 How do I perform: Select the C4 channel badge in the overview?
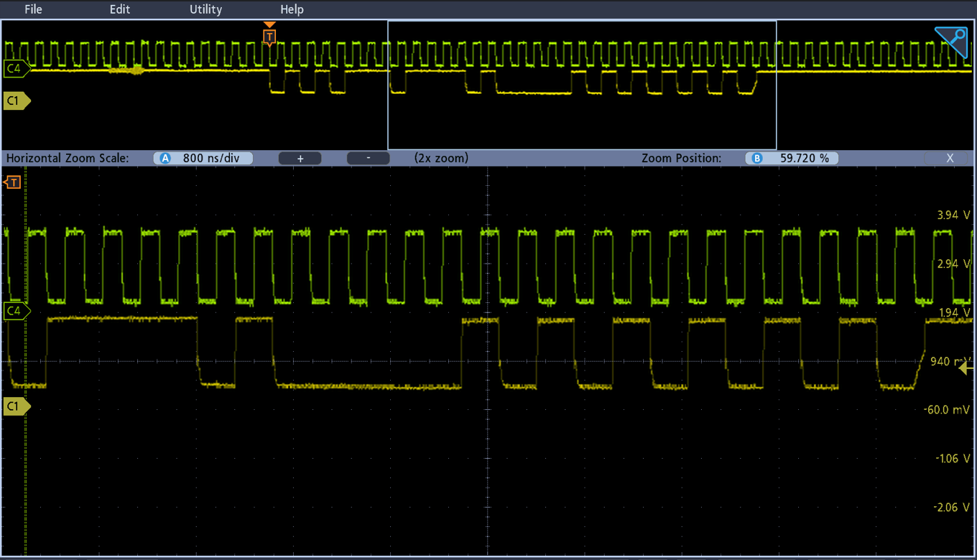click(x=16, y=69)
